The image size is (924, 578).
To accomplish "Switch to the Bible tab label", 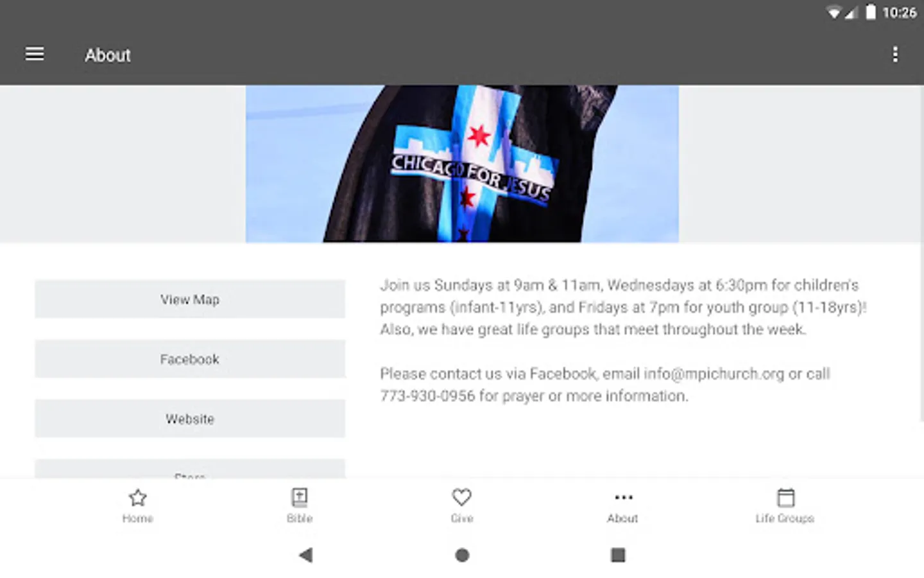I will 300,518.
